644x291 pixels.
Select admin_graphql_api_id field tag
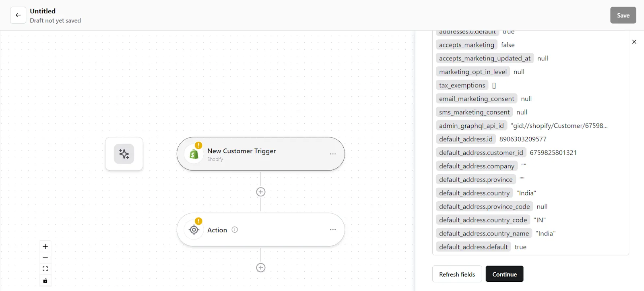coord(471,126)
